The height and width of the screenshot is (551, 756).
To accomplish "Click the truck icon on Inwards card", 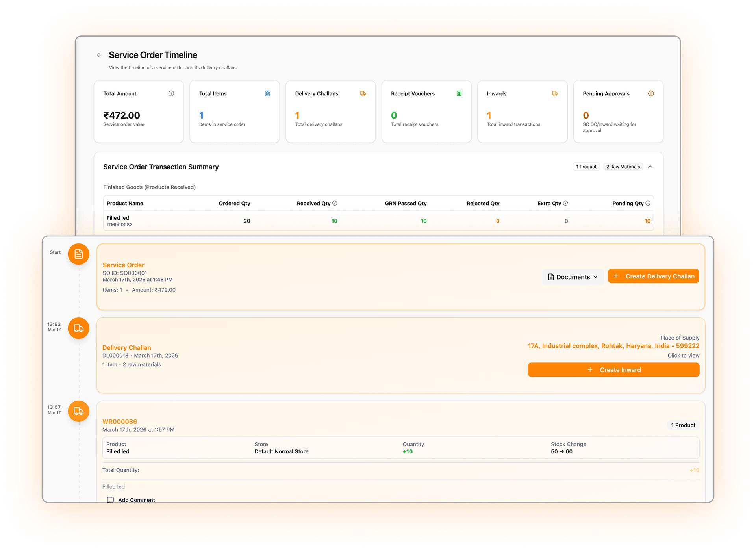I will 555,93.
